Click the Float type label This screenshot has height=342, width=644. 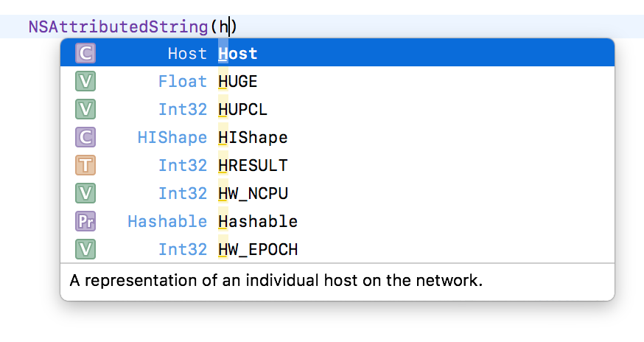[183, 81]
